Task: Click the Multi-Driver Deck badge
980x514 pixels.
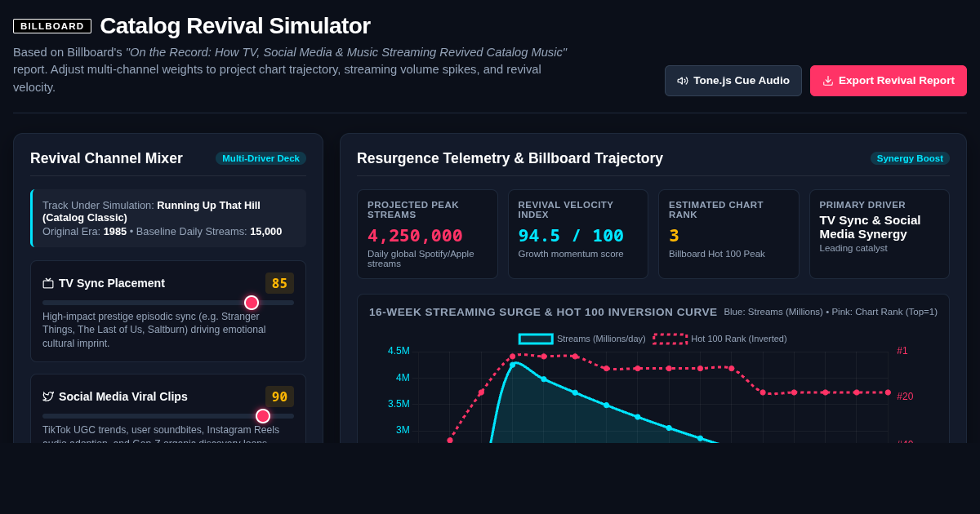Action: [261, 158]
